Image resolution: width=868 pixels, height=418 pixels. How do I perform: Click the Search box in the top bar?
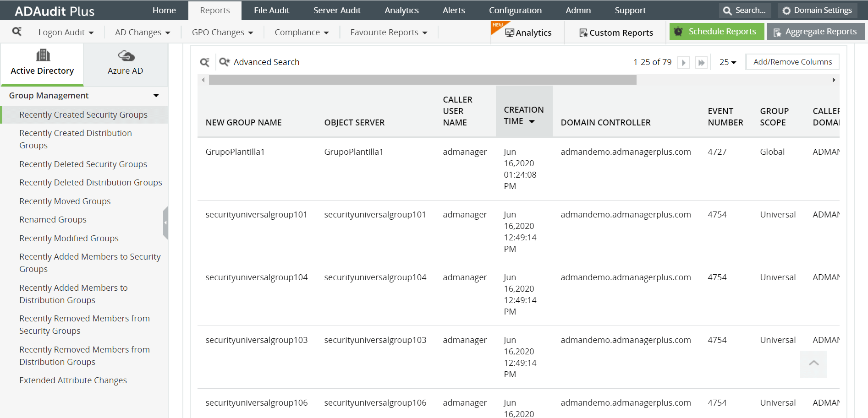coord(745,10)
